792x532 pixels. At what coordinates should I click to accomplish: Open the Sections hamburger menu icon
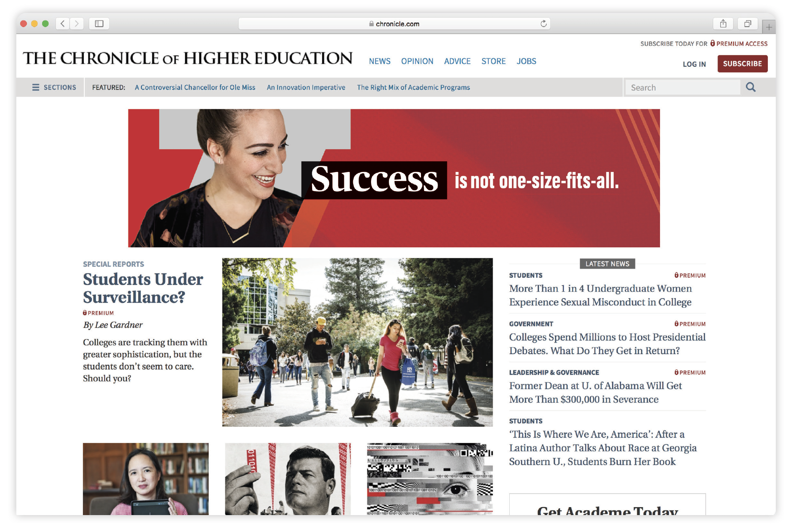click(36, 87)
